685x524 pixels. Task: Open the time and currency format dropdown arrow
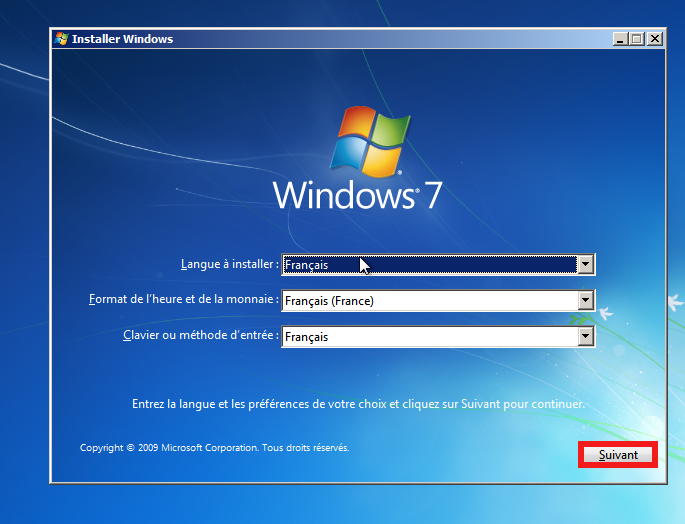[586, 301]
